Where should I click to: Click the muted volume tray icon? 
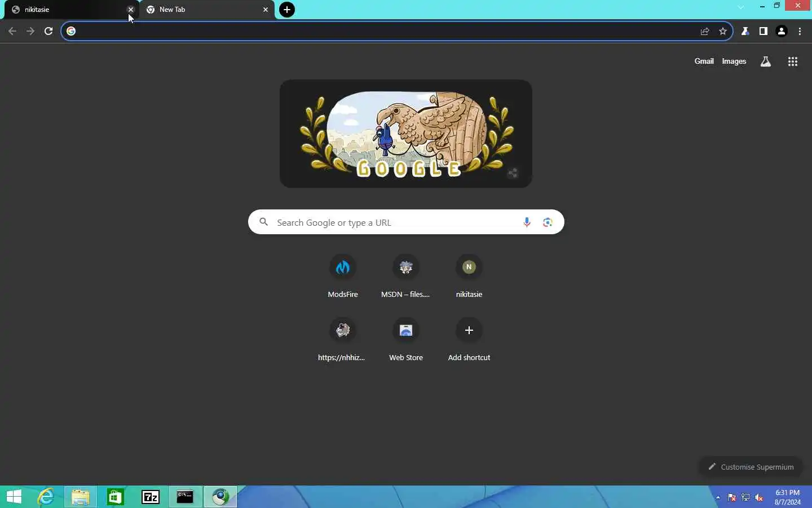coord(759,497)
